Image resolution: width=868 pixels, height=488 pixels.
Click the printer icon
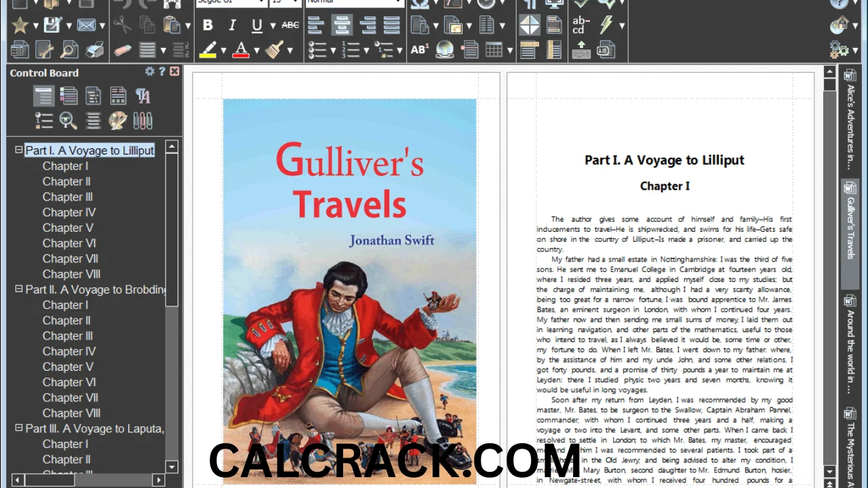(x=94, y=49)
